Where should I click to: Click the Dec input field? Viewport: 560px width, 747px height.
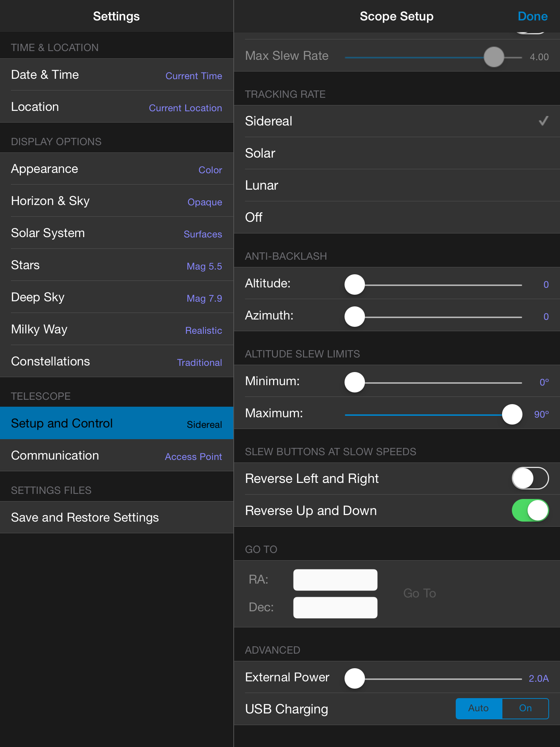pos(335,607)
